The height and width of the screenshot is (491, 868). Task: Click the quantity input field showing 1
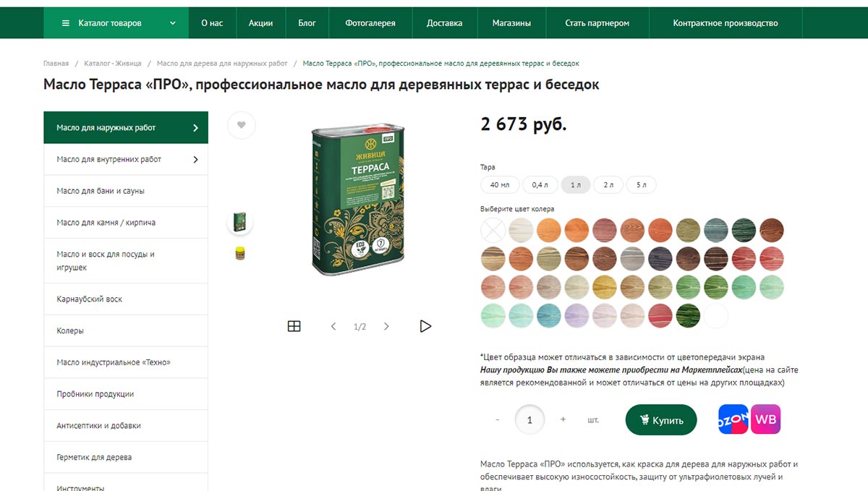[x=530, y=419]
